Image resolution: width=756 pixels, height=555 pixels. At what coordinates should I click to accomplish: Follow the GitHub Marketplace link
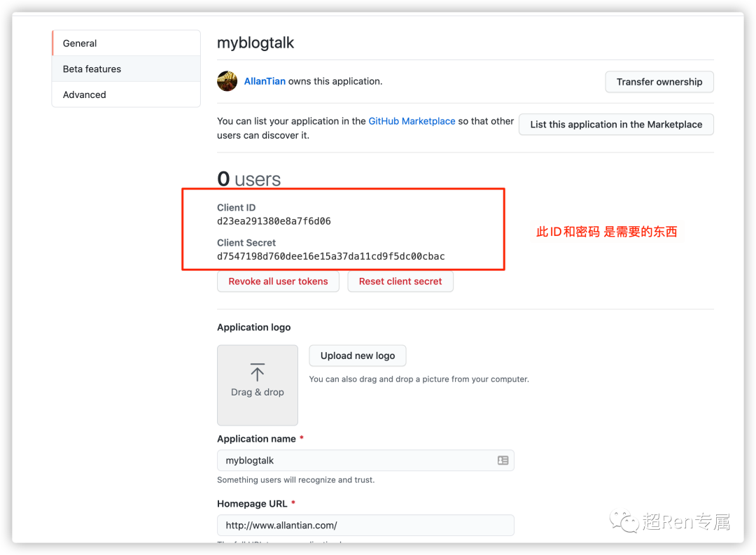412,121
